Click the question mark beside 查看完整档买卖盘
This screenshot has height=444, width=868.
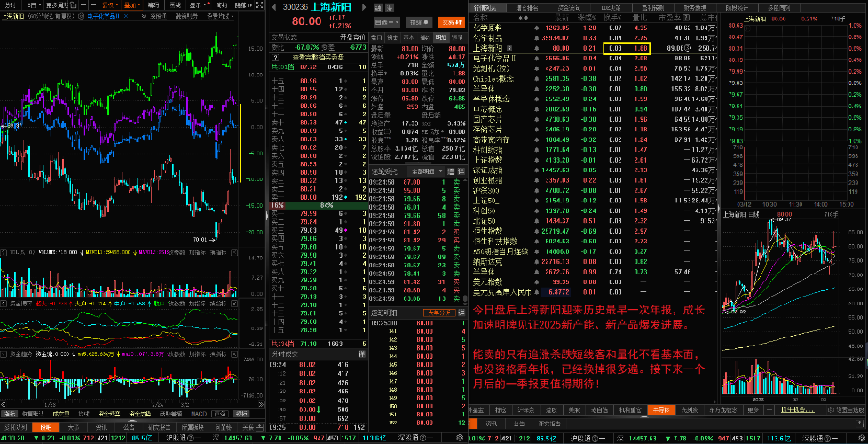point(276,57)
